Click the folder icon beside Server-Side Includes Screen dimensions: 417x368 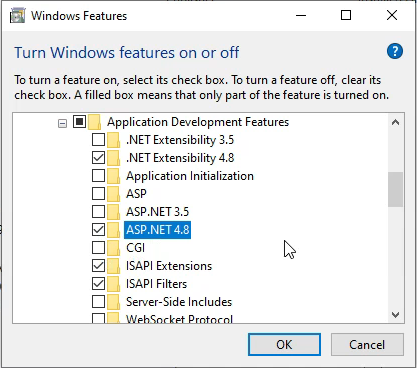[114, 302]
